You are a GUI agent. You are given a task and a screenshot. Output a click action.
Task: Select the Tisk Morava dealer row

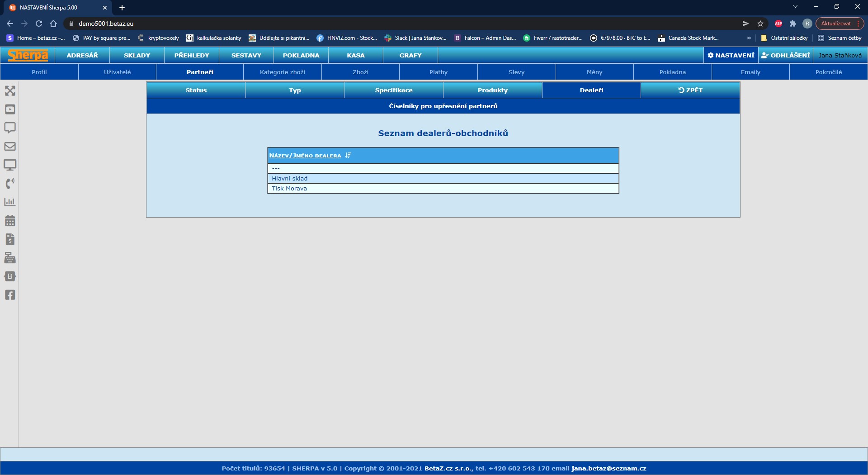(x=289, y=189)
